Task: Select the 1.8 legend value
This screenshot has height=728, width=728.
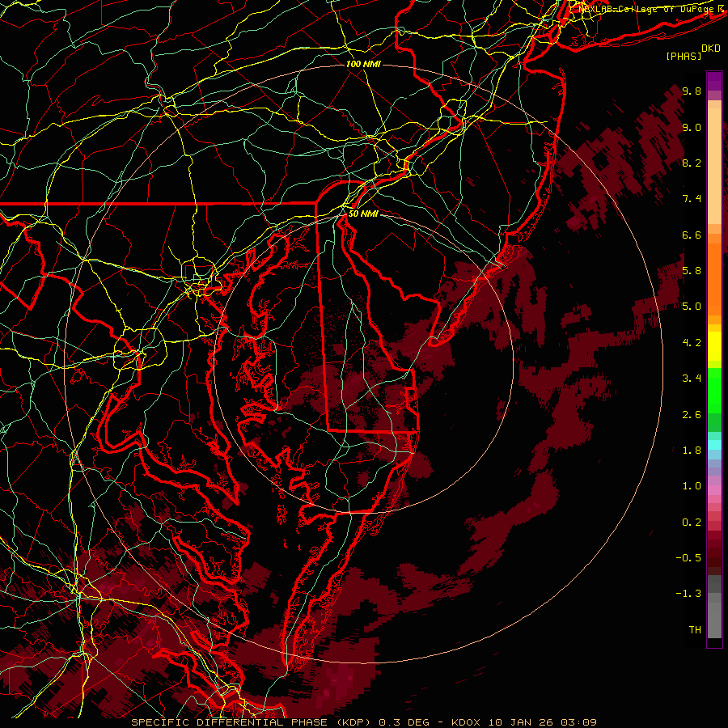Action: coord(692,451)
